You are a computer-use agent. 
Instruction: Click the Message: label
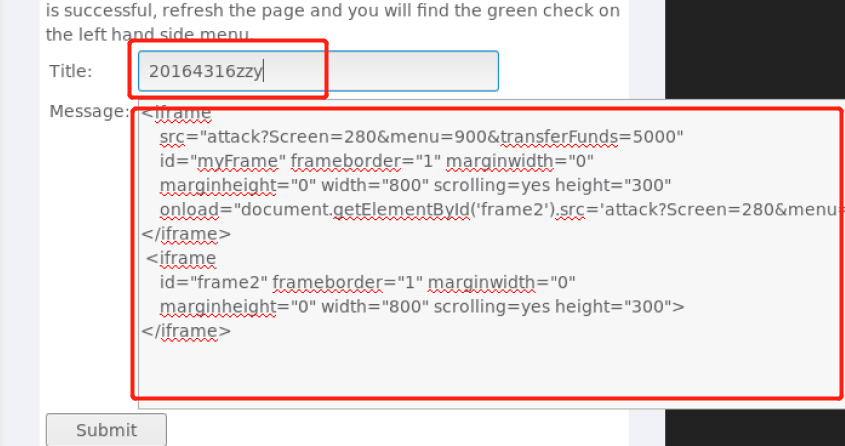89,112
